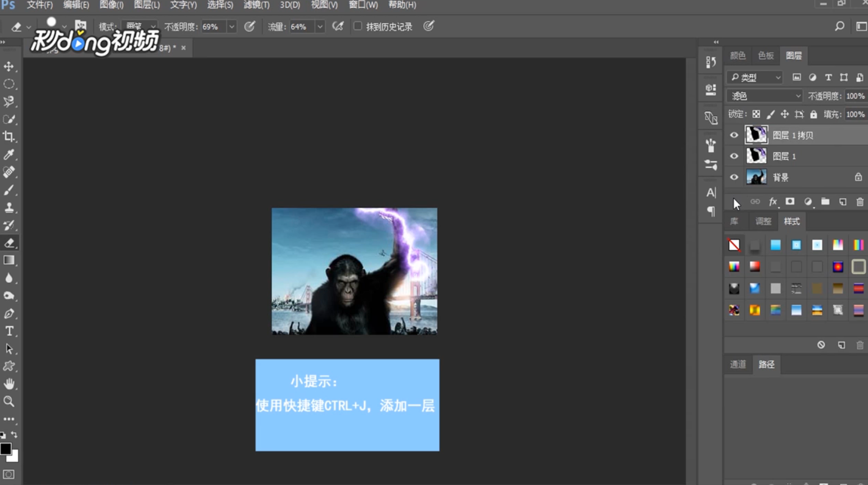This screenshot has height=485, width=868.
Task: Select the Elliptical Marquee tool
Action: [9, 84]
